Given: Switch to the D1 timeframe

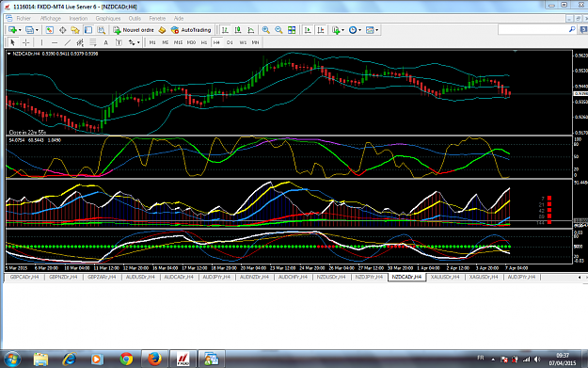Looking at the screenshot, I should tap(230, 42).
